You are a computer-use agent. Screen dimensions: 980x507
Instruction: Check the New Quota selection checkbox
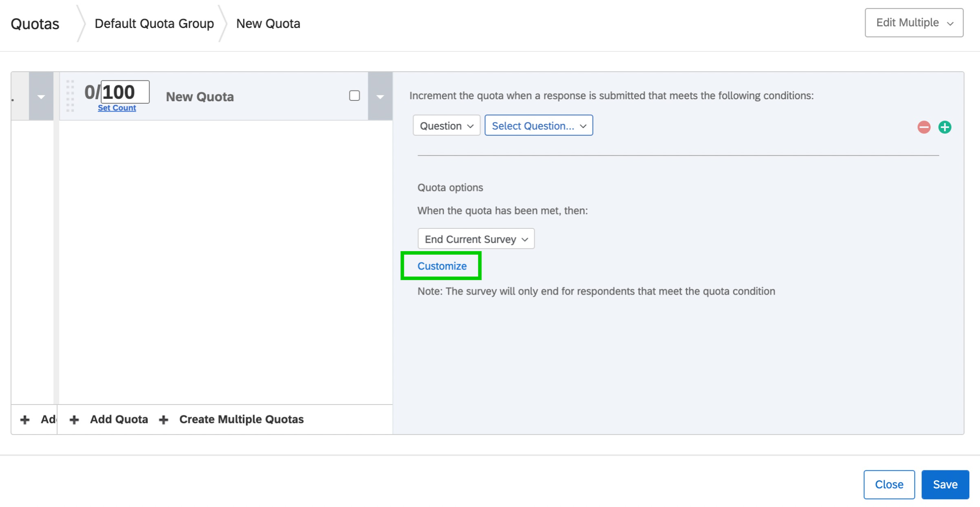[354, 95]
